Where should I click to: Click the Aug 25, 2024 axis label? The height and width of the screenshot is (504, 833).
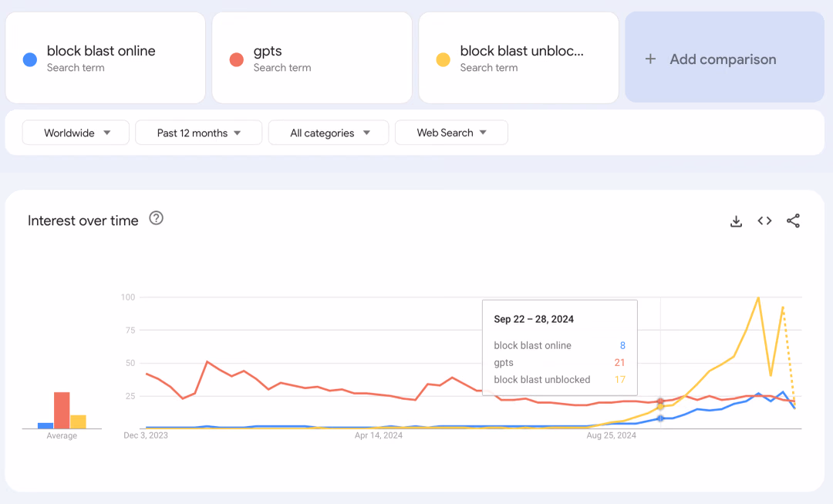point(611,435)
